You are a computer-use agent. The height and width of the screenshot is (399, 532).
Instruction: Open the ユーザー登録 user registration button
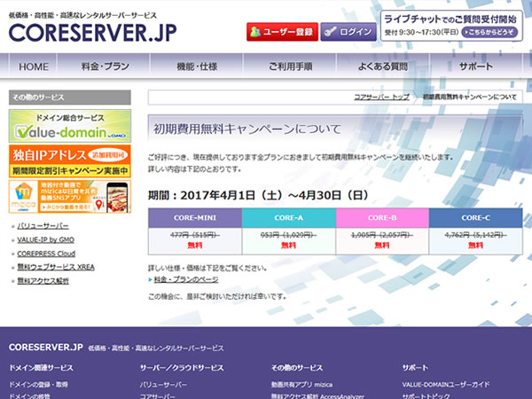[282, 32]
